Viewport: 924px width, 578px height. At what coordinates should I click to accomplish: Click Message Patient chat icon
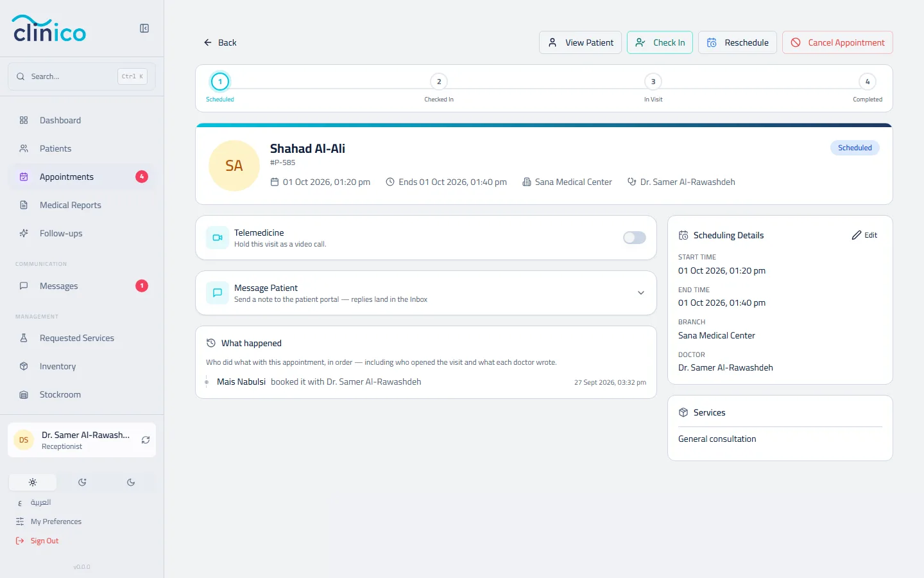218,293
